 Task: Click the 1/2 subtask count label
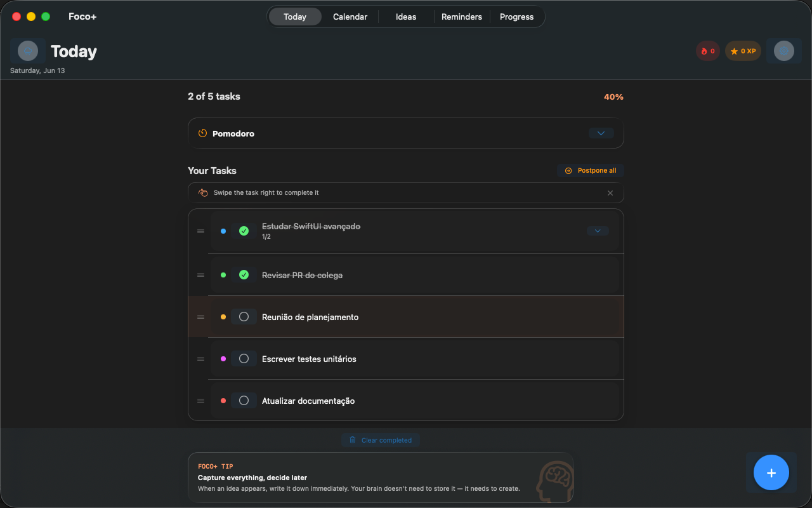(266, 237)
